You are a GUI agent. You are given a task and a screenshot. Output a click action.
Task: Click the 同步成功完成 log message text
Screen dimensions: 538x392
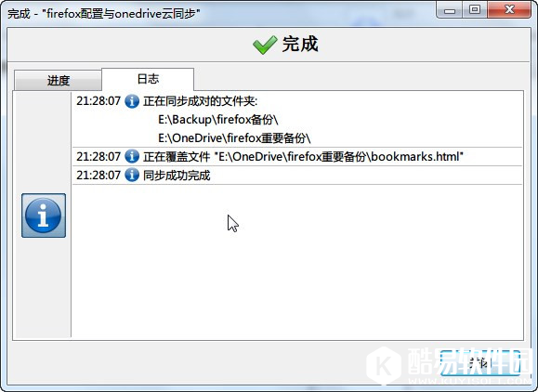tap(177, 176)
